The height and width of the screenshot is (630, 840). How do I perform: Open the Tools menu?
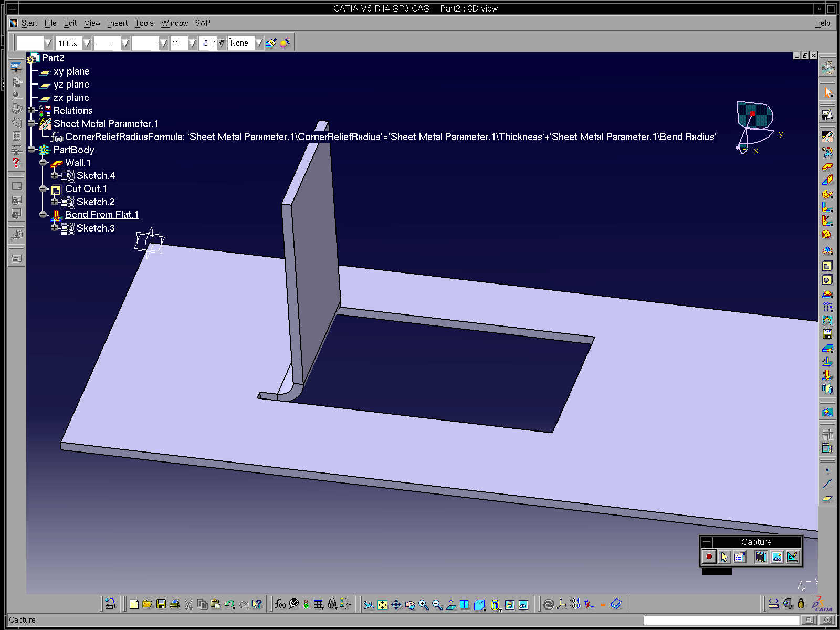click(x=144, y=23)
